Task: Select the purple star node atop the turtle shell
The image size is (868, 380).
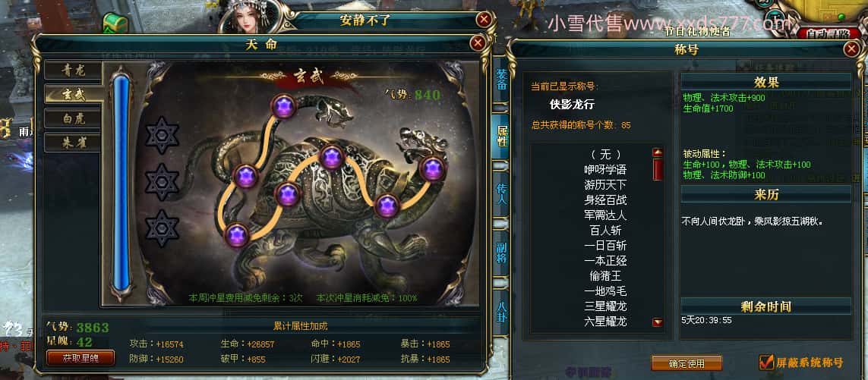Action: (332, 156)
